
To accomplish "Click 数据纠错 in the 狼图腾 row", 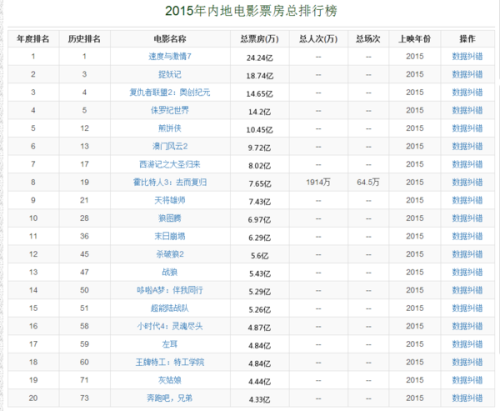I will [x=467, y=218].
